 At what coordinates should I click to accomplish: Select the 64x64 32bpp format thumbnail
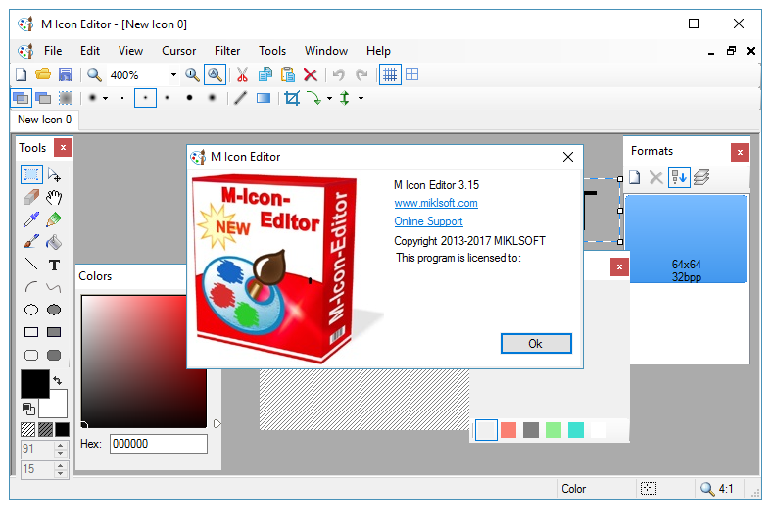pos(687,239)
